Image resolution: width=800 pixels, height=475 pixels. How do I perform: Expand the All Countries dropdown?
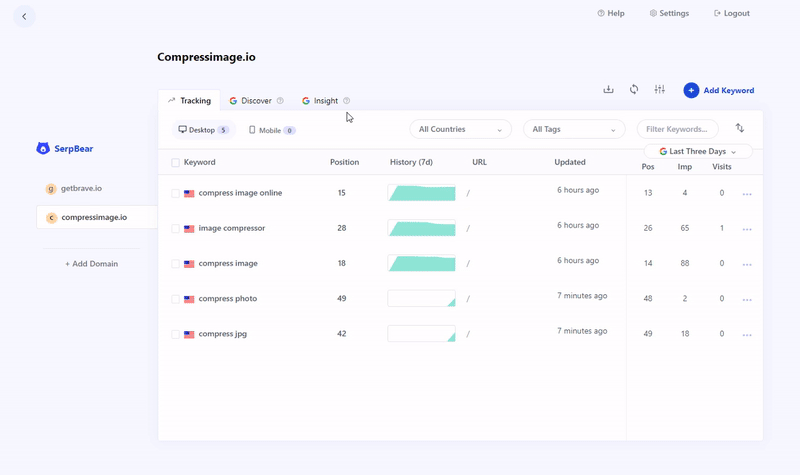point(460,129)
